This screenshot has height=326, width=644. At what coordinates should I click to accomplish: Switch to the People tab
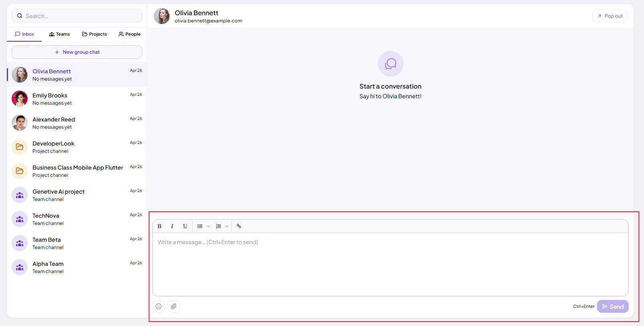(x=129, y=34)
